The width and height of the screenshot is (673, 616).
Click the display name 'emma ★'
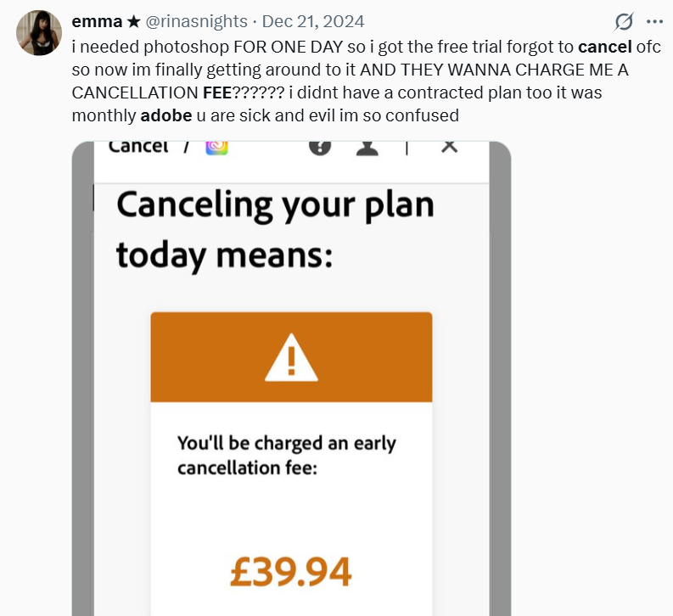tap(105, 21)
